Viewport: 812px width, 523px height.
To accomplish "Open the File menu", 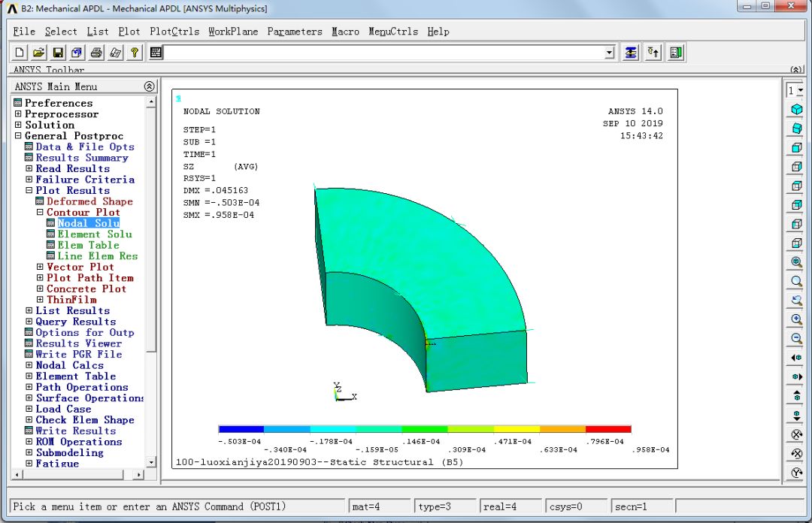I will click(x=24, y=32).
